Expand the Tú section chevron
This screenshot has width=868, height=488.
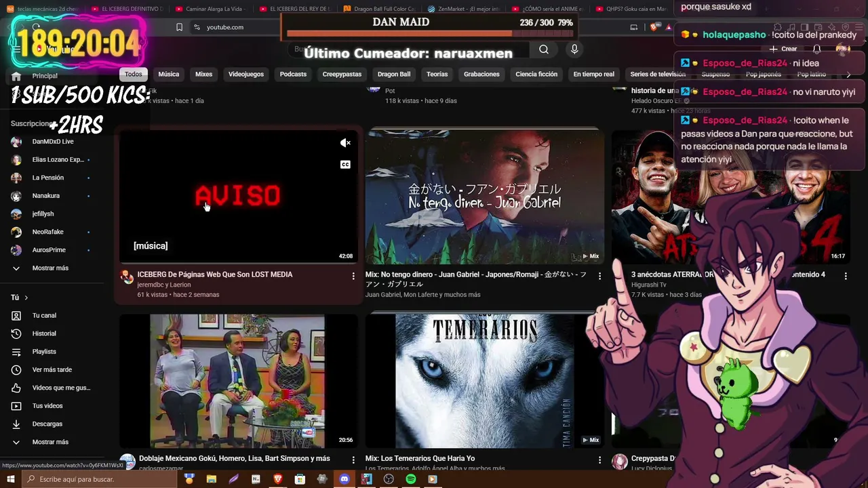[x=26, y=298]
